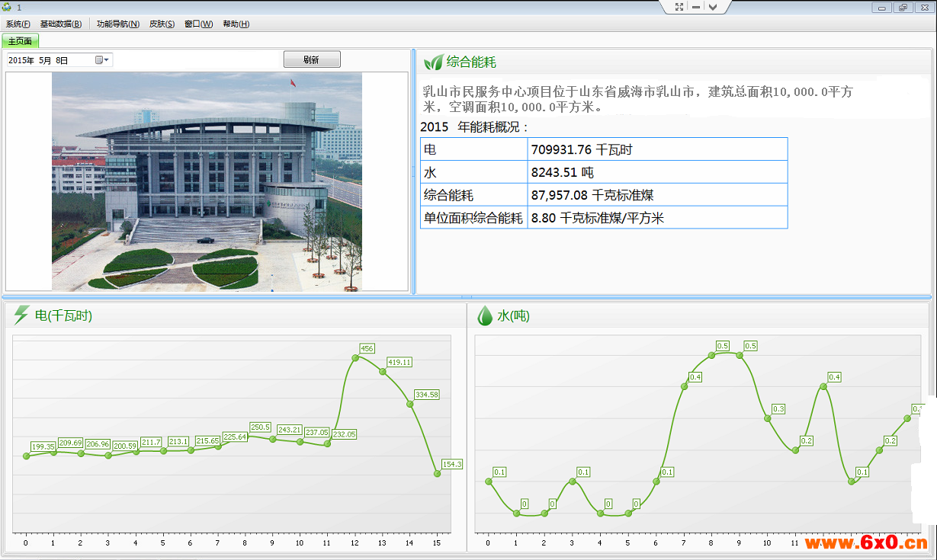
Task: Click the 334.58 data label
Action: click(x=427, y=395)
